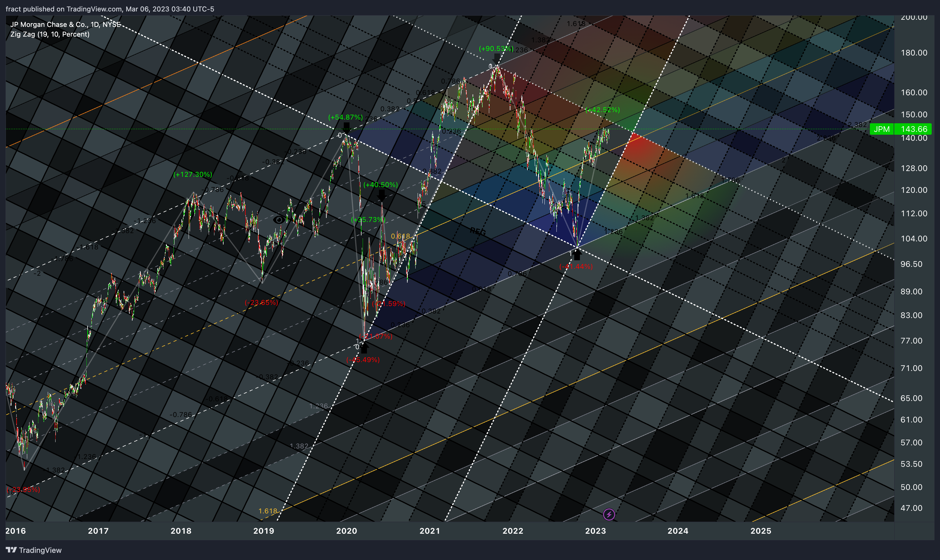Click the 2016 label on the time axis

tap(16, 531)
